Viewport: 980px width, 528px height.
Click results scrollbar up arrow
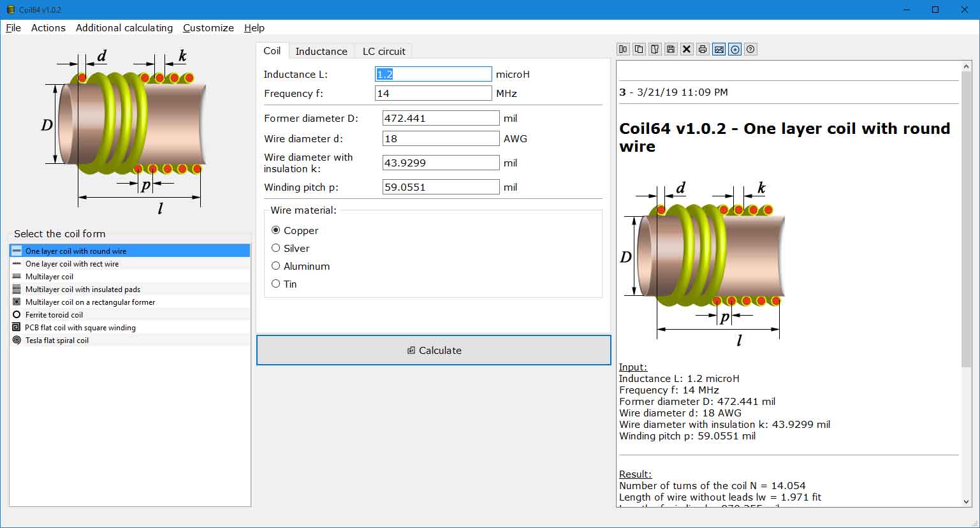pos(966,66)
